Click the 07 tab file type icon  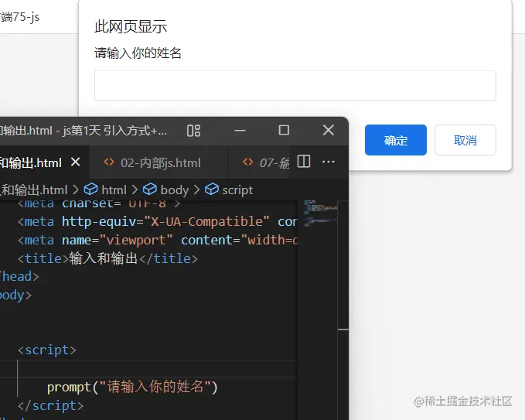pos(247,162)
